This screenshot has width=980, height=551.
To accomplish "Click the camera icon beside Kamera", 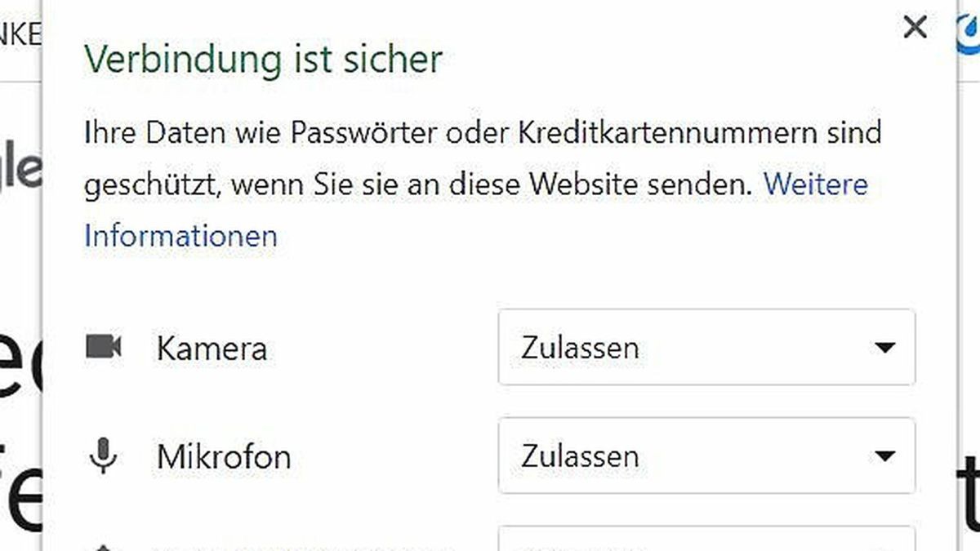I will (103, 345).
